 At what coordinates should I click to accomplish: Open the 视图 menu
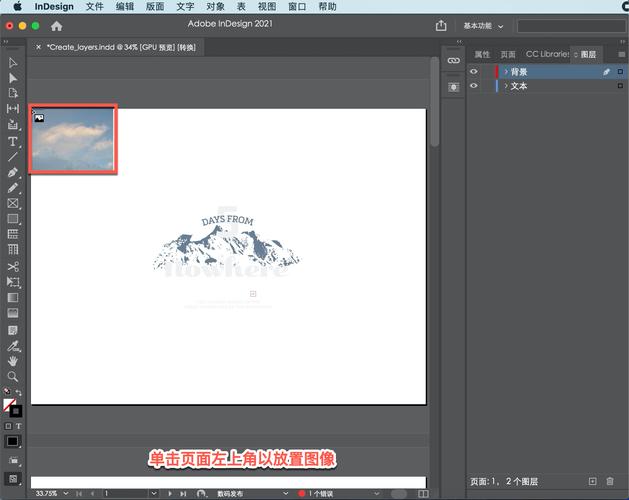(267, 6)
